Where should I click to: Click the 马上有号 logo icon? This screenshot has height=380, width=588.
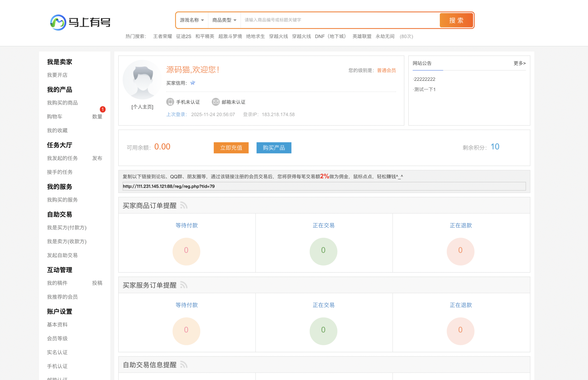57,22
